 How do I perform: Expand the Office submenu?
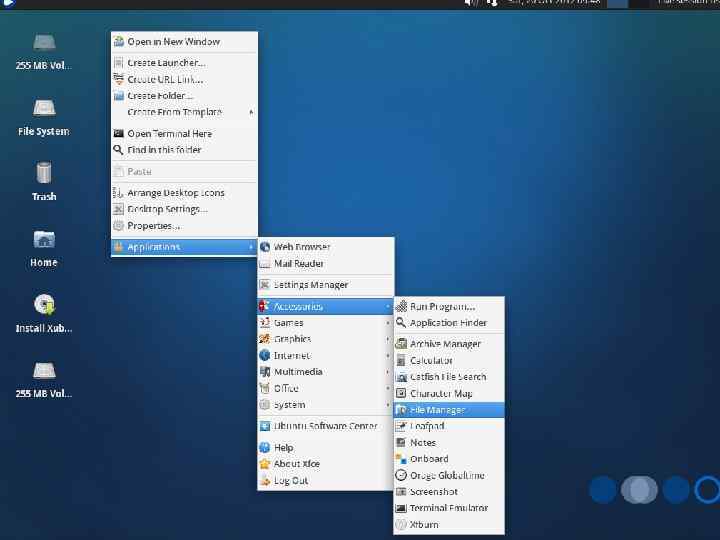coord(326,388)
